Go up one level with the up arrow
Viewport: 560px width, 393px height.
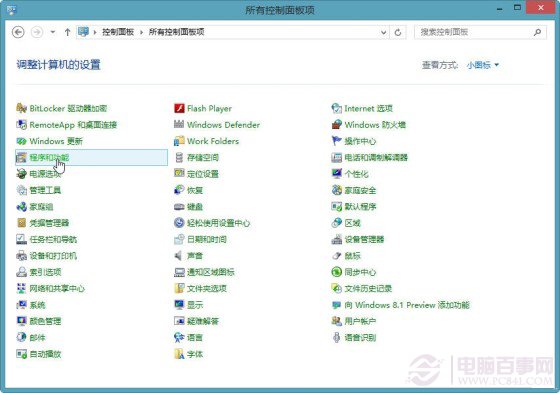coord(68,32)
